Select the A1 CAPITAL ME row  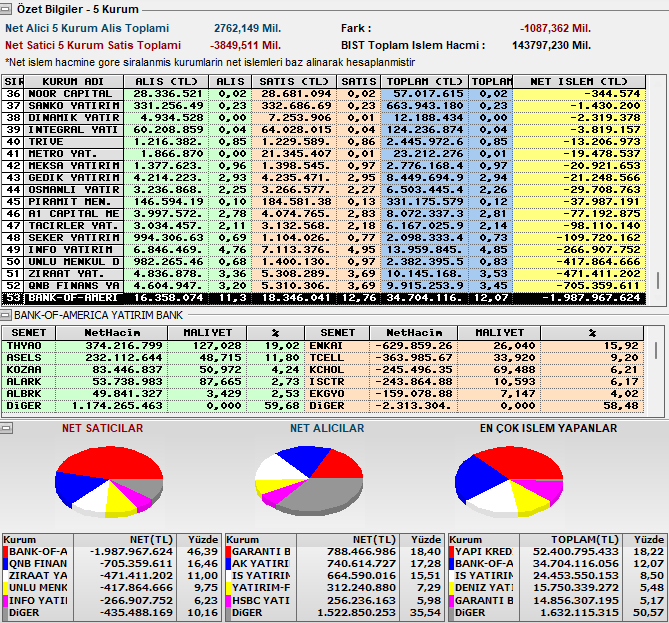(x=323, y=214)
